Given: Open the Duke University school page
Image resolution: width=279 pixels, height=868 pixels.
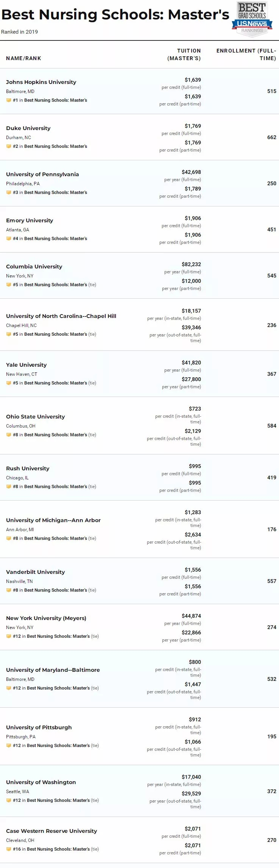Looking at the screenshot, I should pos(28,128).
